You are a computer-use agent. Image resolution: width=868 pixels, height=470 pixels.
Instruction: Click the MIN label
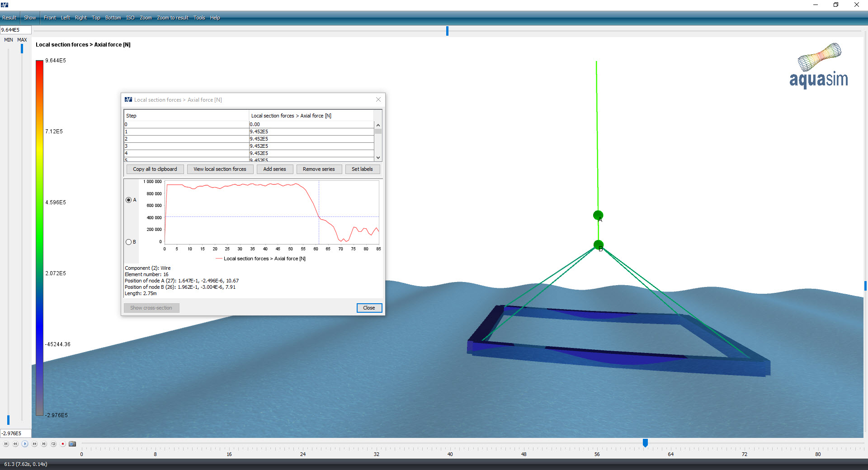pyautogui.click(x=9, y=40)
